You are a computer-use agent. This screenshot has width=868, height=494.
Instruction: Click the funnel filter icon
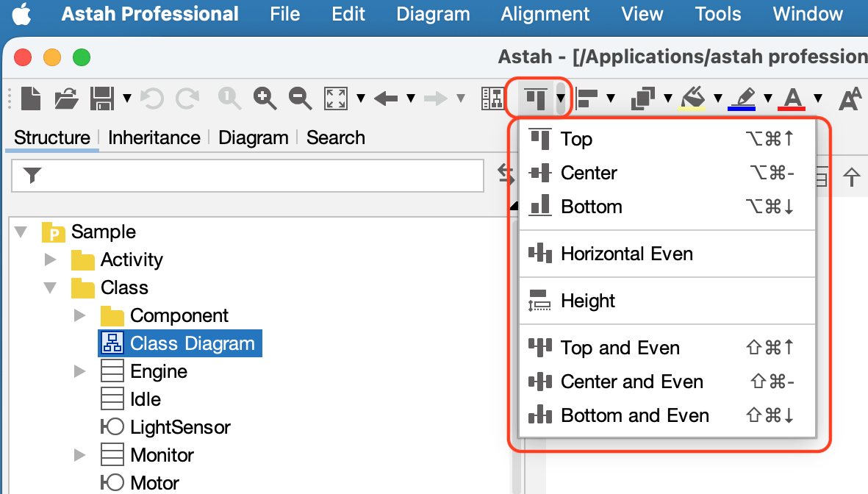pyautogui.click(x=32, y=176)
